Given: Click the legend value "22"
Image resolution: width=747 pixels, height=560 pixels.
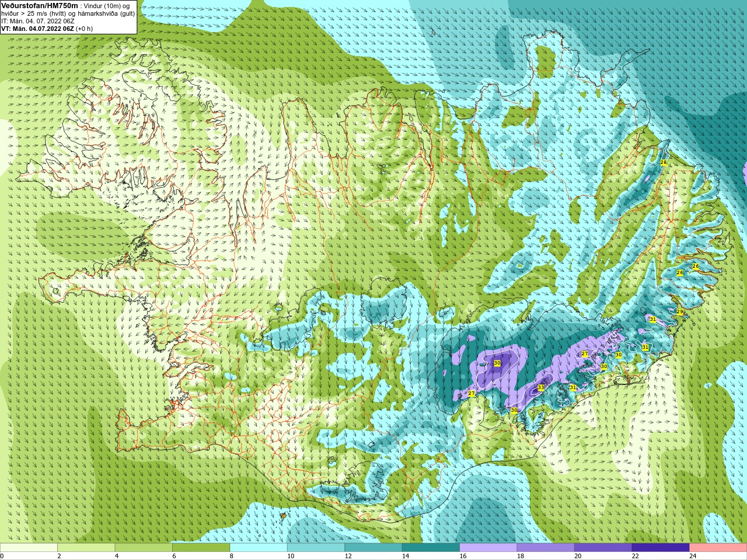Looking at the screenshot, I should coord(636,556).
